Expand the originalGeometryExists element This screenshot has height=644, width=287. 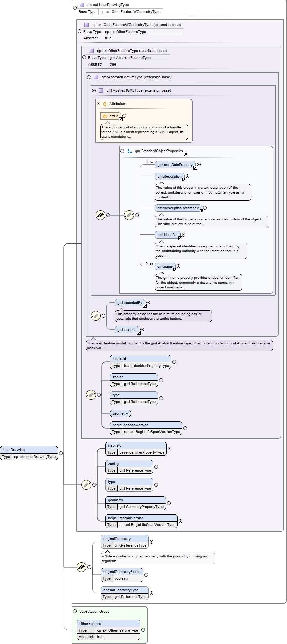click(x=146, y=575)
